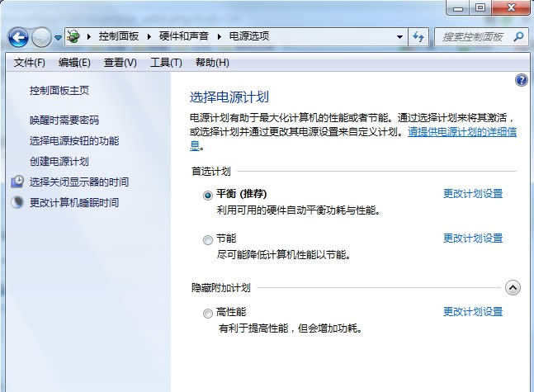Image resolution: width=534 pixels, height=392 pixels.
Task: Click the Refresh button beside the address bar
Action: click(418, 36)
